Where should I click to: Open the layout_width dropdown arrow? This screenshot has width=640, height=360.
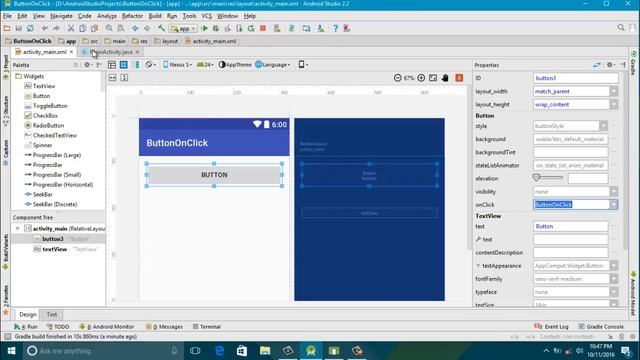[x=613, y=91]
